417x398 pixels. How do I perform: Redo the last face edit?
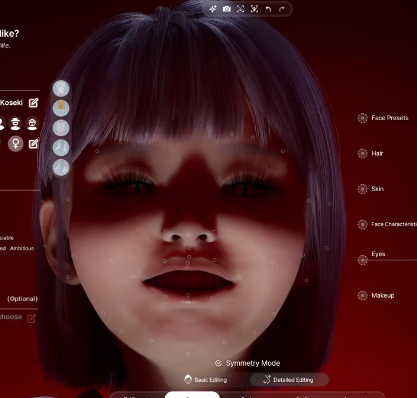[282, 9]
